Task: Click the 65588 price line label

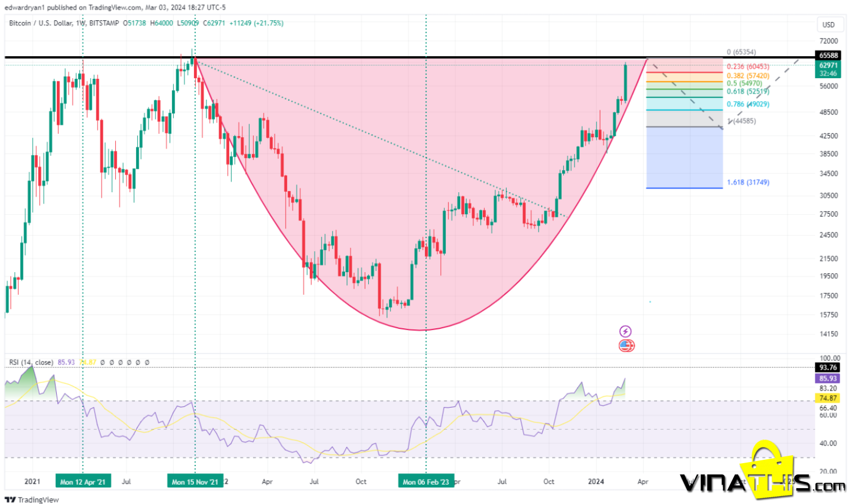Action: (x=828, y=56)
